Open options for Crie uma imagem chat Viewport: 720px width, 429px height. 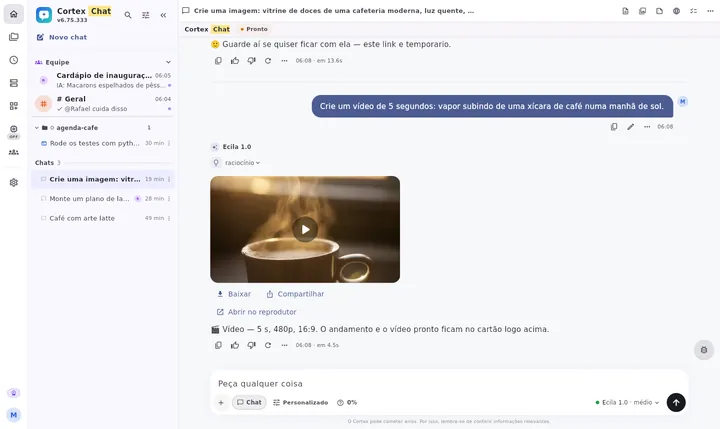169,179
